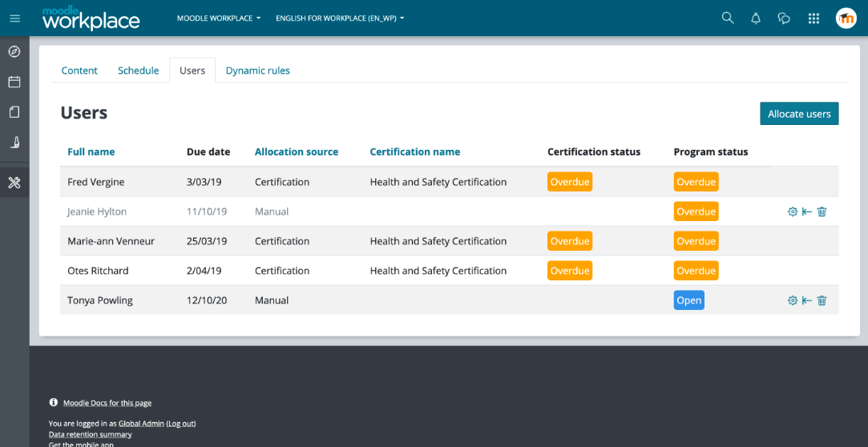
Task: Open the app launcher grid icon
Action: (x=813, y=18)
